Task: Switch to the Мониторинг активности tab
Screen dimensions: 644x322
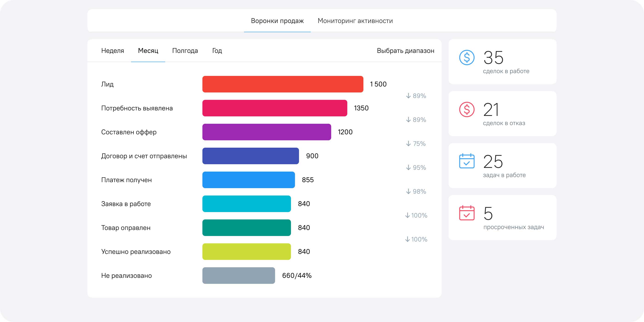Action: point(355,21)
